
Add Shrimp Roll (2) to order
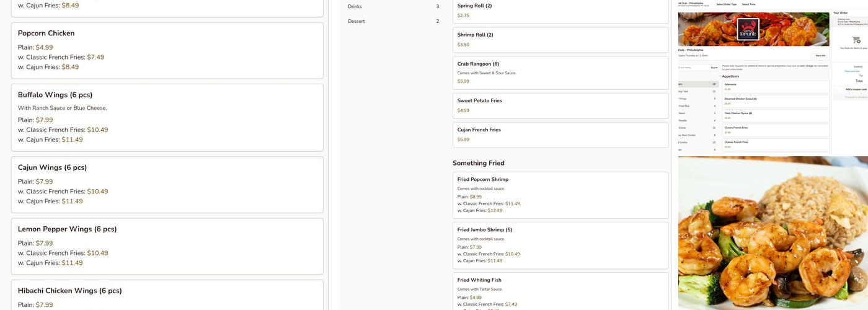pos(560,40)
